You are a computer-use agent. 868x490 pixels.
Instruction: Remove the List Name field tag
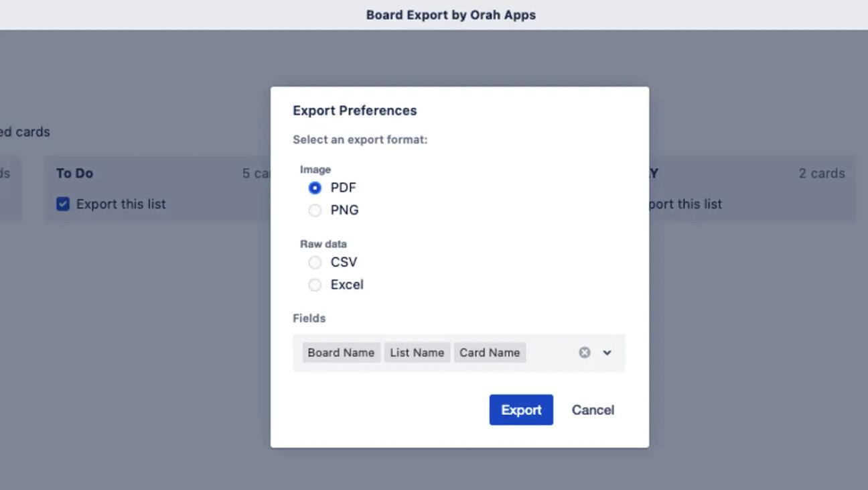[417, 352]
